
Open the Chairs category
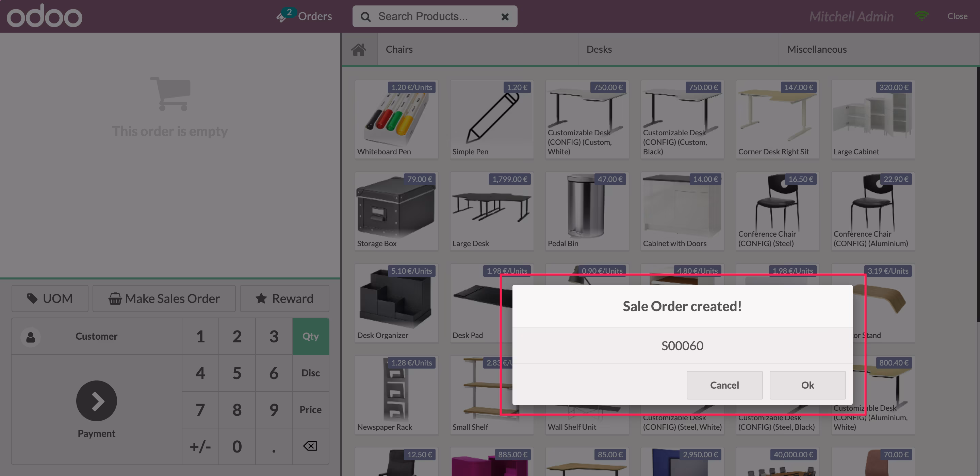478,49
